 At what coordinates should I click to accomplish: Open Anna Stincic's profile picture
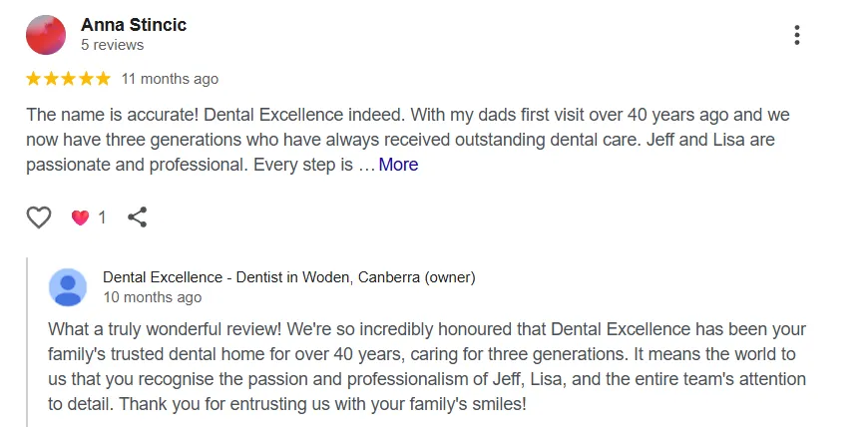(46, 35)
